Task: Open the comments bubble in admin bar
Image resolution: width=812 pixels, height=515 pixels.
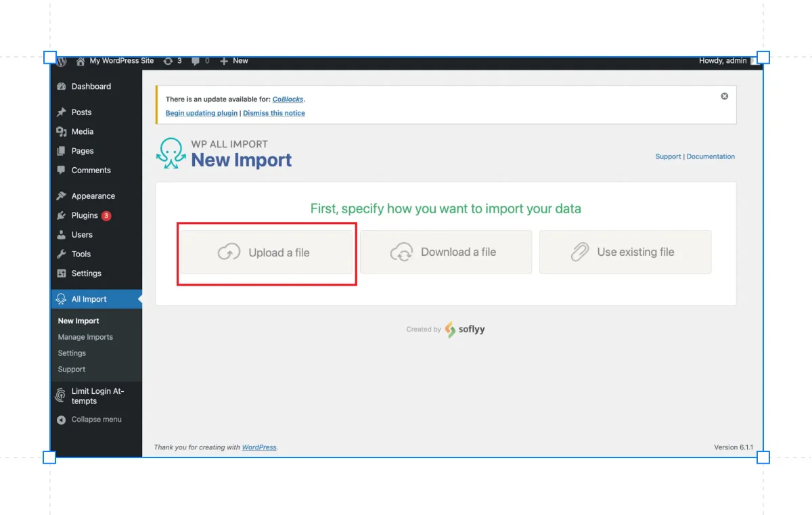Action: click(200, 61)
